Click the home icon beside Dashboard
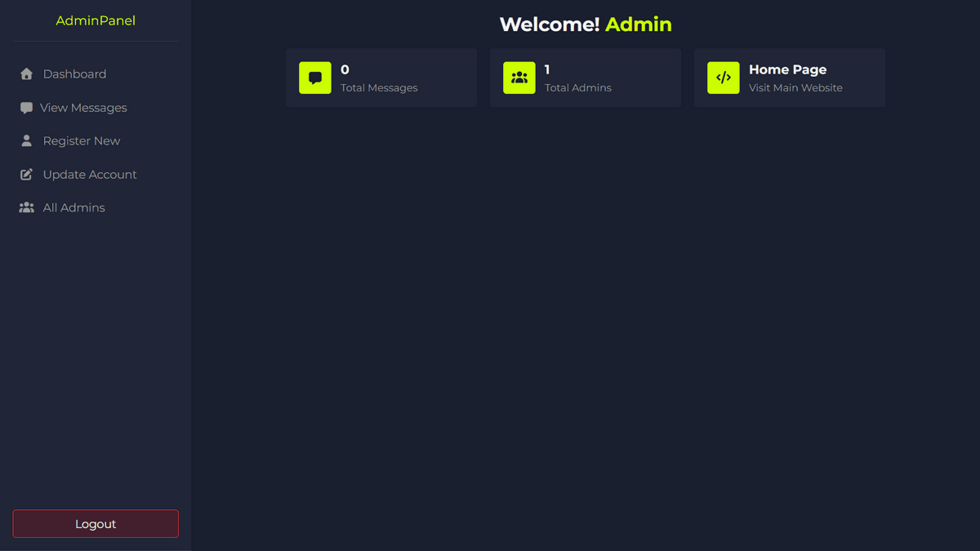Image resolution: width=980 pixels, height=551 pixels. click(26, 74)
